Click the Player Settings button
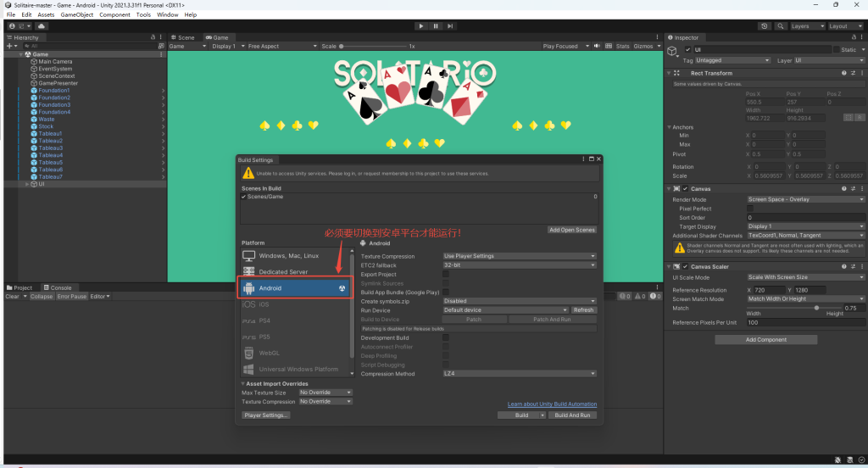 coord(266,415)
